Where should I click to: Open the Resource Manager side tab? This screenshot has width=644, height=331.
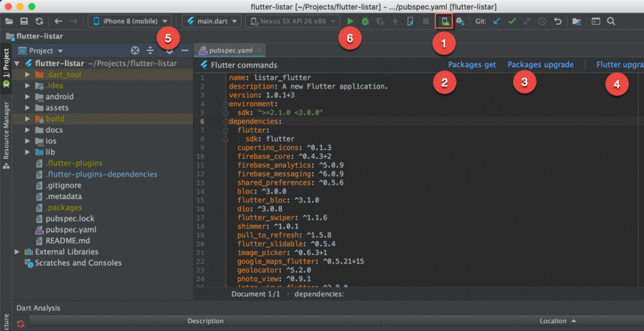[6, 136]
